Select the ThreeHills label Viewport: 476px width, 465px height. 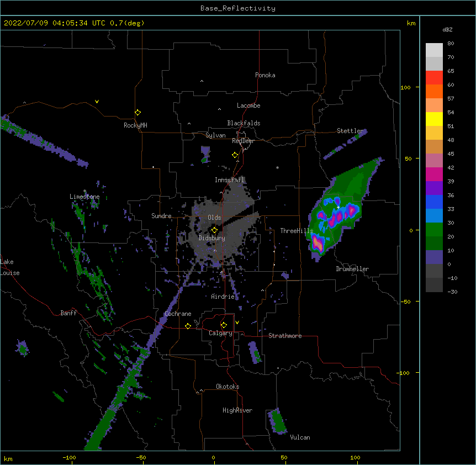[297, 231]
